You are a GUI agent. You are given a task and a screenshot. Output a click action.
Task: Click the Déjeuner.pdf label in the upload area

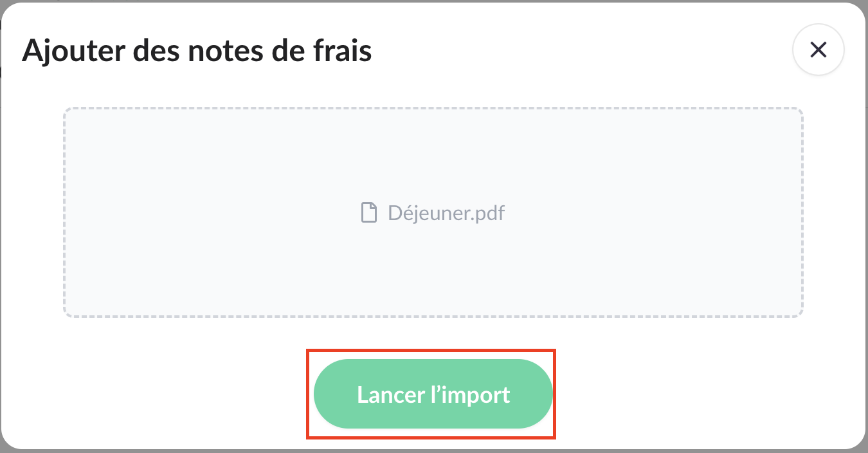point(446,213)
